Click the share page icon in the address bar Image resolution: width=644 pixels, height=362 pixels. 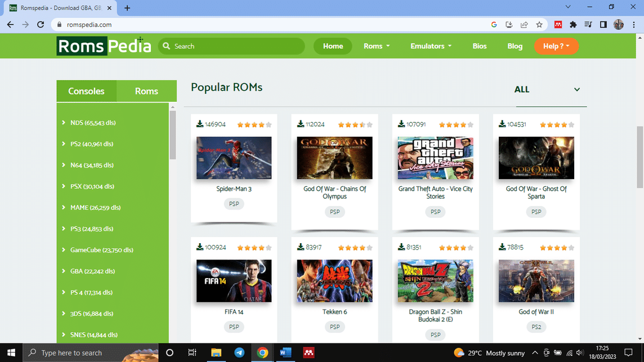pyautogui.click(x=524, y=25)
